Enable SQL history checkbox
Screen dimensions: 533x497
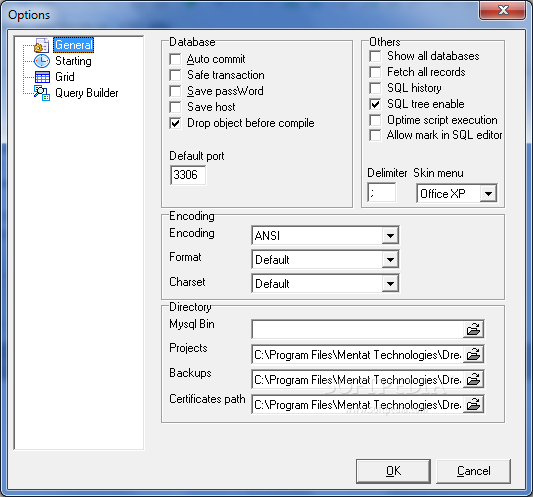pos(375,88)
